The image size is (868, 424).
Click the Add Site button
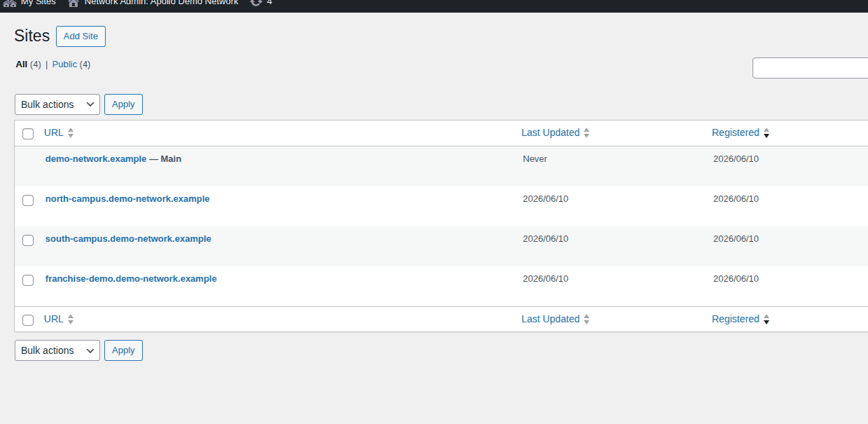(x=80, y=36)
